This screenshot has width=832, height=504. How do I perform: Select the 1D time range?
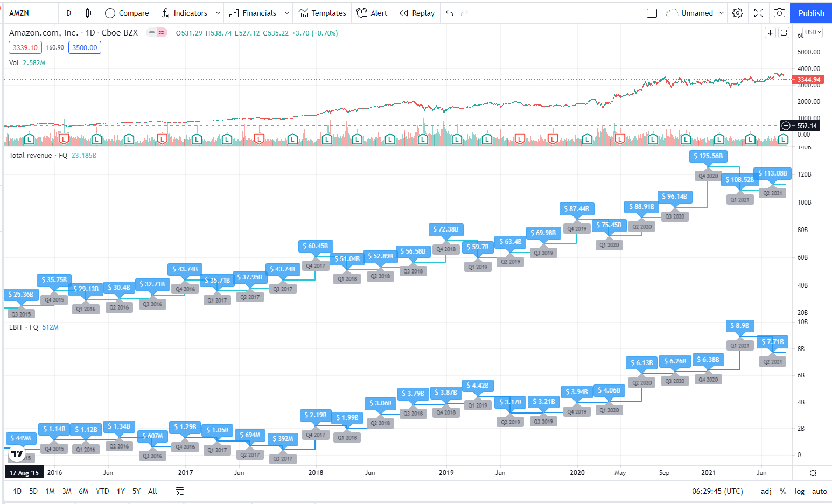coord(17,491)
